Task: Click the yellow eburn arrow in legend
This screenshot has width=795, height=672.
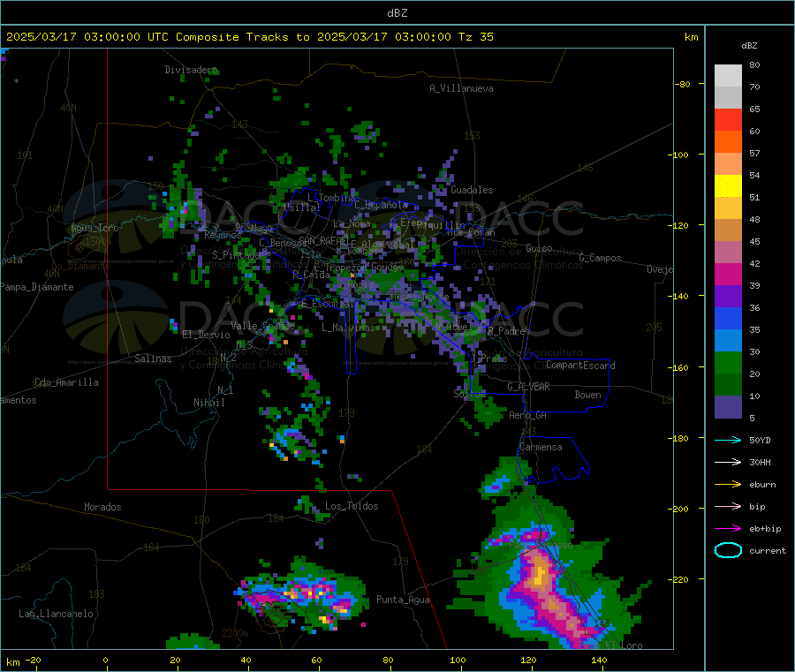Action: pos(728,485)
